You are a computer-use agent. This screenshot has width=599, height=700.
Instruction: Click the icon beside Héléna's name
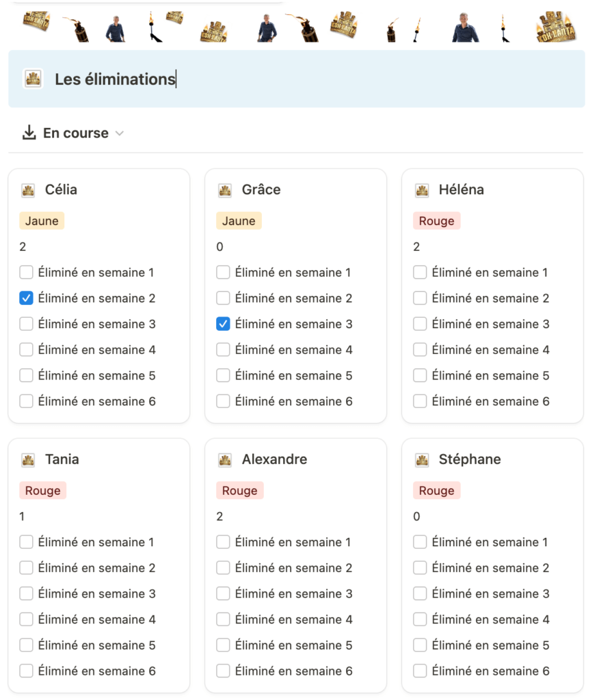(x=422, y=190)
